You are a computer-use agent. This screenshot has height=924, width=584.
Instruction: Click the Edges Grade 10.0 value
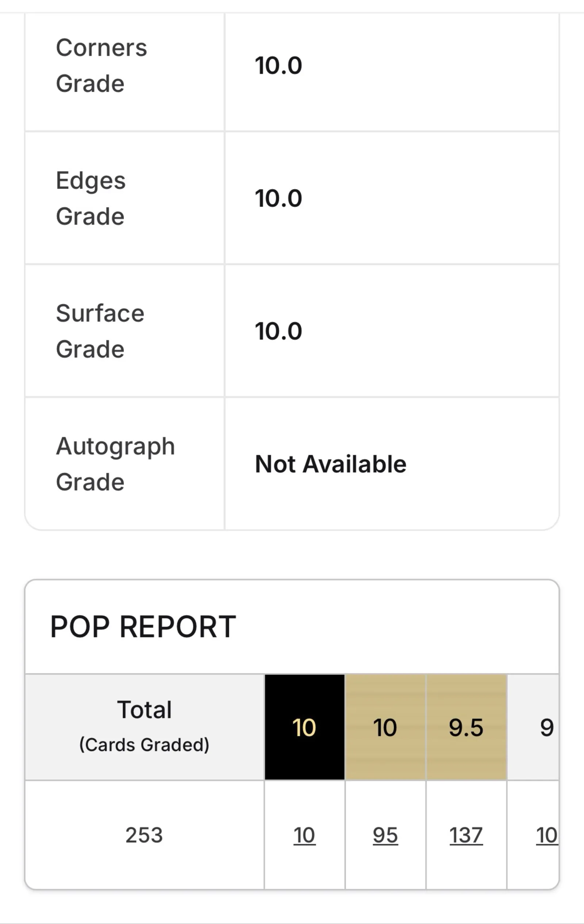tap(278, 198)
